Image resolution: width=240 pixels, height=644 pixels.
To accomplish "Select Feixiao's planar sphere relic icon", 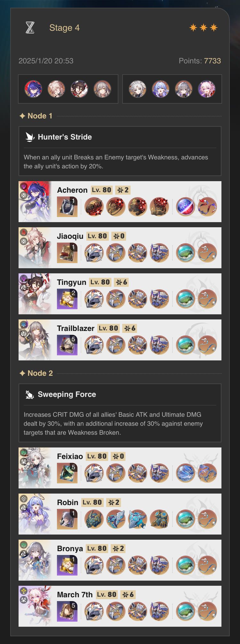I will [x=186, y=473].
